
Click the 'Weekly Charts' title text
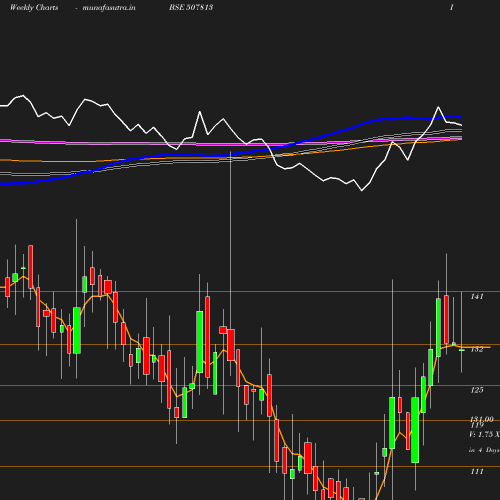point(34,7)
